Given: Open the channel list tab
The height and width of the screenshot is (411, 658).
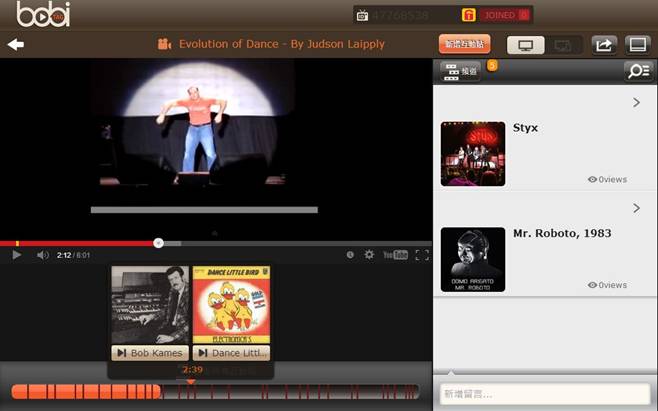Looking at the screenshot, I should (x=460, y=71).
